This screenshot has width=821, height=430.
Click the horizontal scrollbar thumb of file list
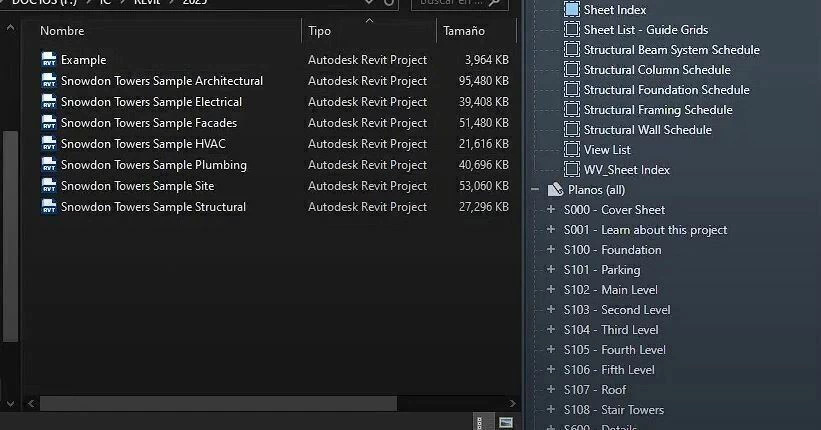point(218,403)
